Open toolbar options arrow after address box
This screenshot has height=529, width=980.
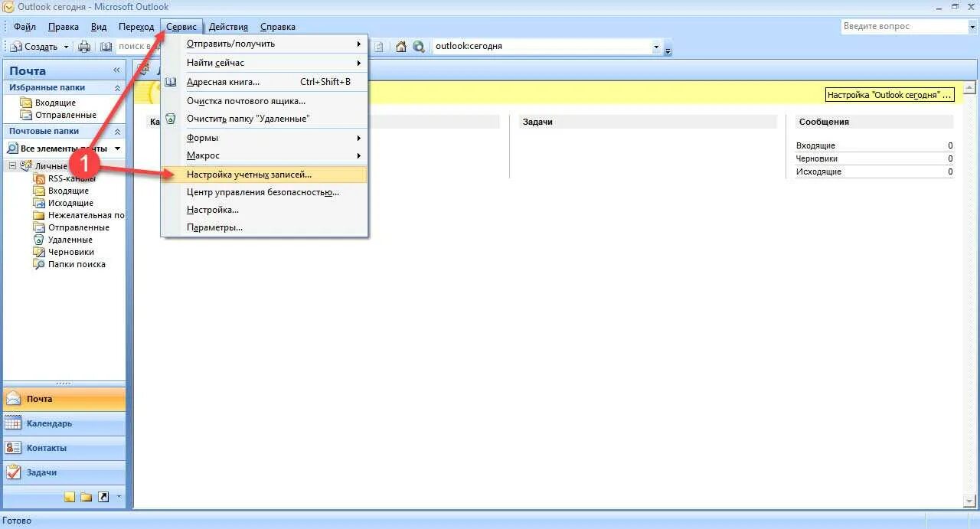(668, 50)
